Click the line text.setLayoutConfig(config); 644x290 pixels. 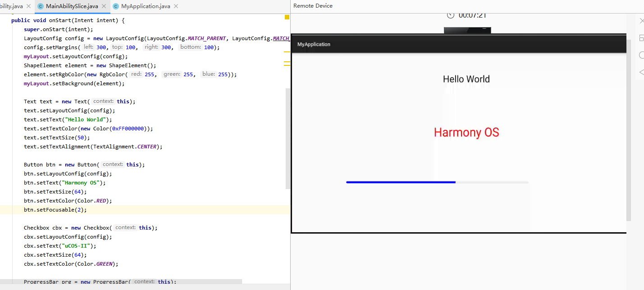click(69, 110)
